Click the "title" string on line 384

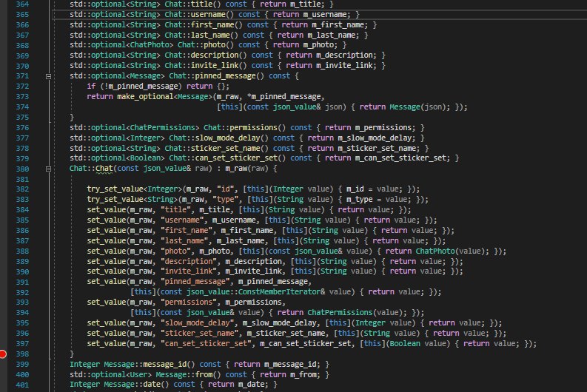click(x=175, y=210)
